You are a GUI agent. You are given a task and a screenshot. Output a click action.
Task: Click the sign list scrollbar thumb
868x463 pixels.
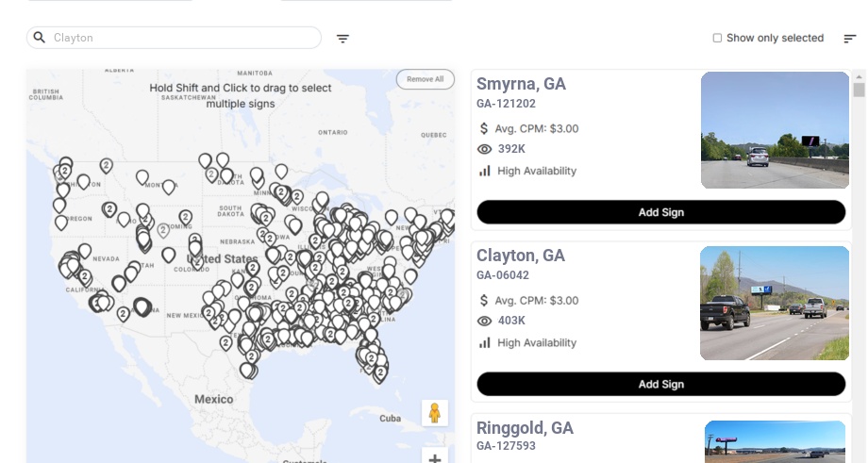[859, 90]
